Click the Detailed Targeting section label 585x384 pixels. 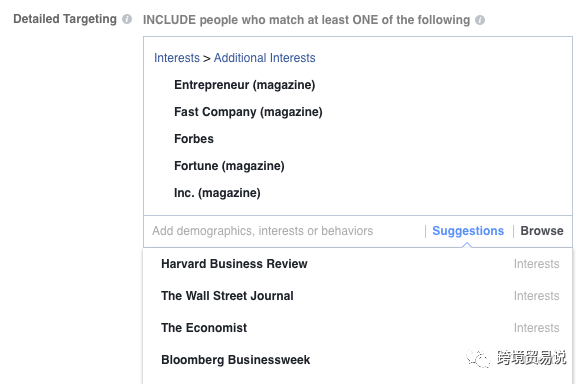click(65, 19)
